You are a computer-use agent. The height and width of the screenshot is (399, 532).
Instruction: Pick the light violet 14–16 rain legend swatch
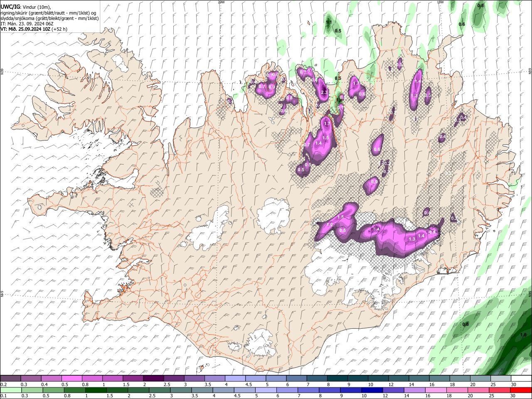click(414, 390)
